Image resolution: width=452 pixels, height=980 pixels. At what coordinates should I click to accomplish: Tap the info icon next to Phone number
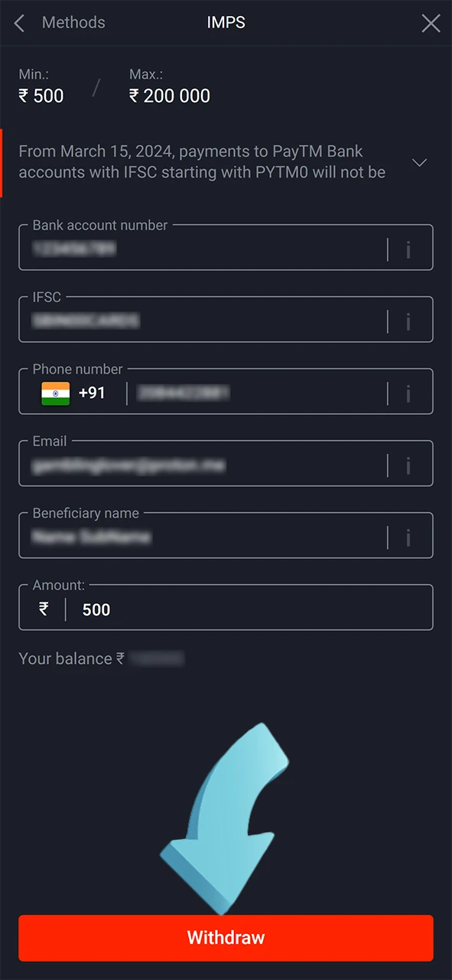coord(408,392)
